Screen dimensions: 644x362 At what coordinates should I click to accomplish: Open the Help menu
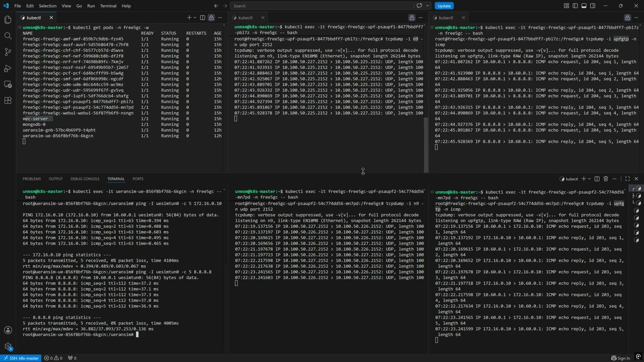(126, 6)
